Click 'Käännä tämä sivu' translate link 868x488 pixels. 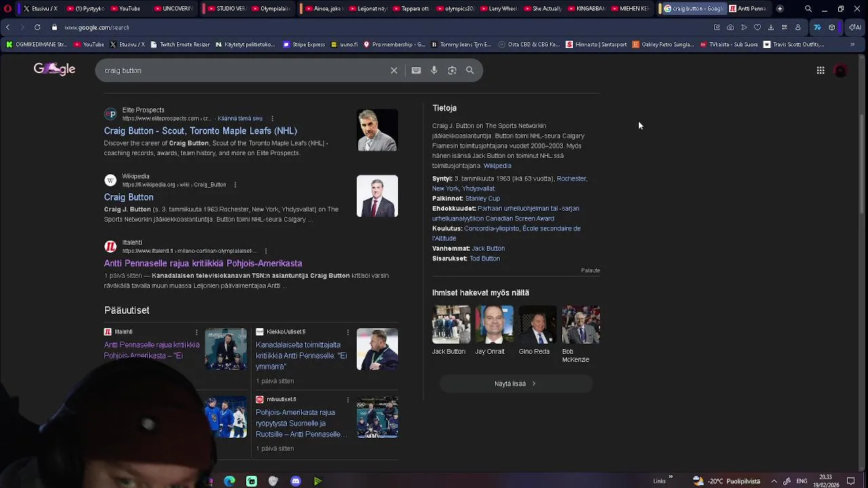(x=240, y=119)
